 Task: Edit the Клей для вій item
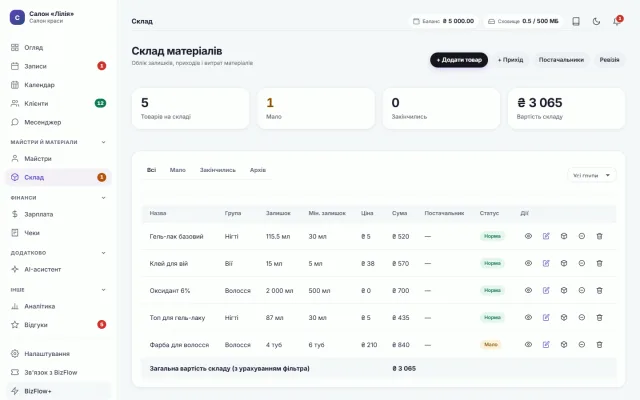tap(546, 263)
